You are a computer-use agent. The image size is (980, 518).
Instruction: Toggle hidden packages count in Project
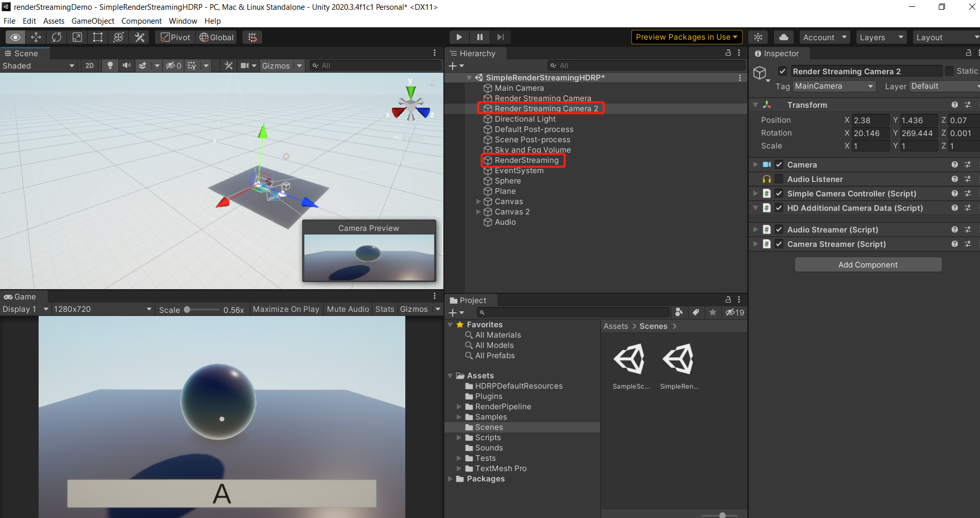coord(735,312)
